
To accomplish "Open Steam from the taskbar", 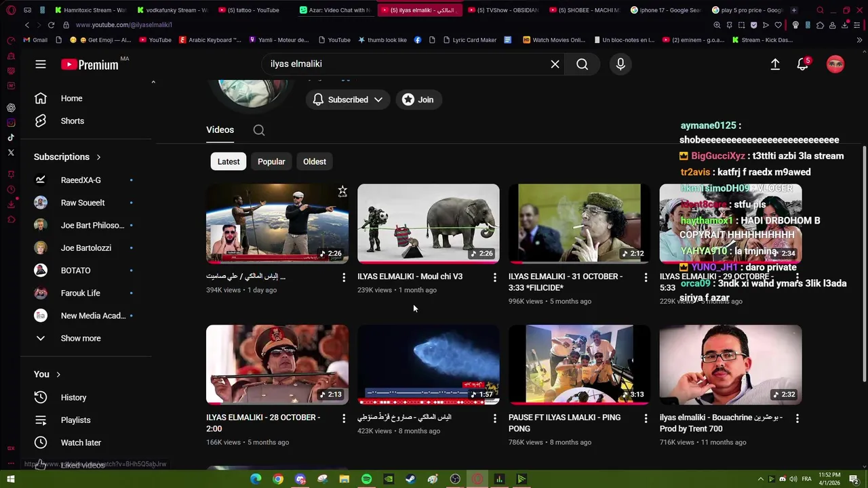I will [410, 479].
